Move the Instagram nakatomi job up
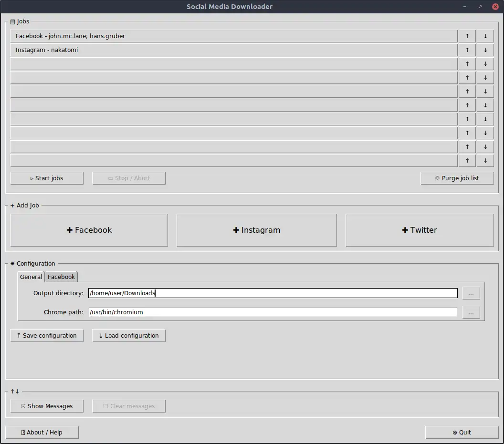The width and height of the screenshot is (504, 444). [x=467, y=50]
